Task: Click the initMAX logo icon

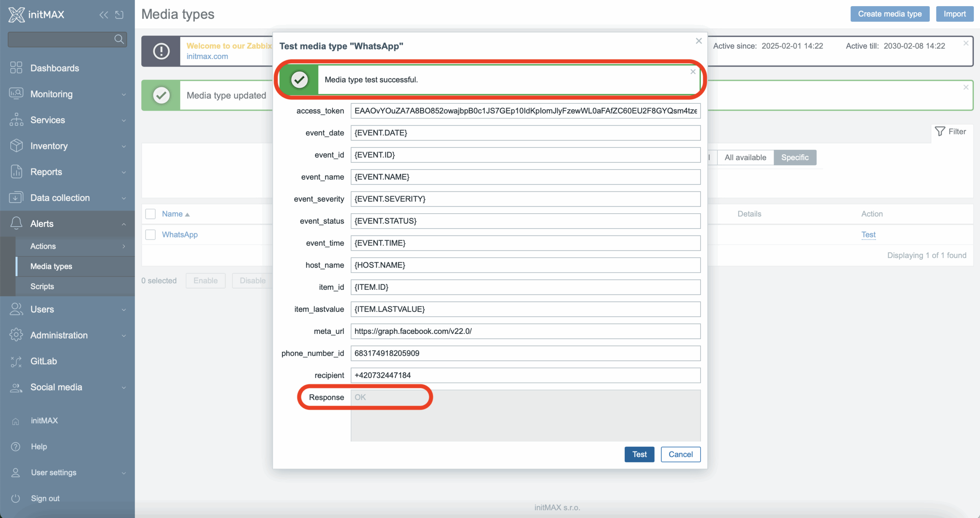Action: click(16, 15)
